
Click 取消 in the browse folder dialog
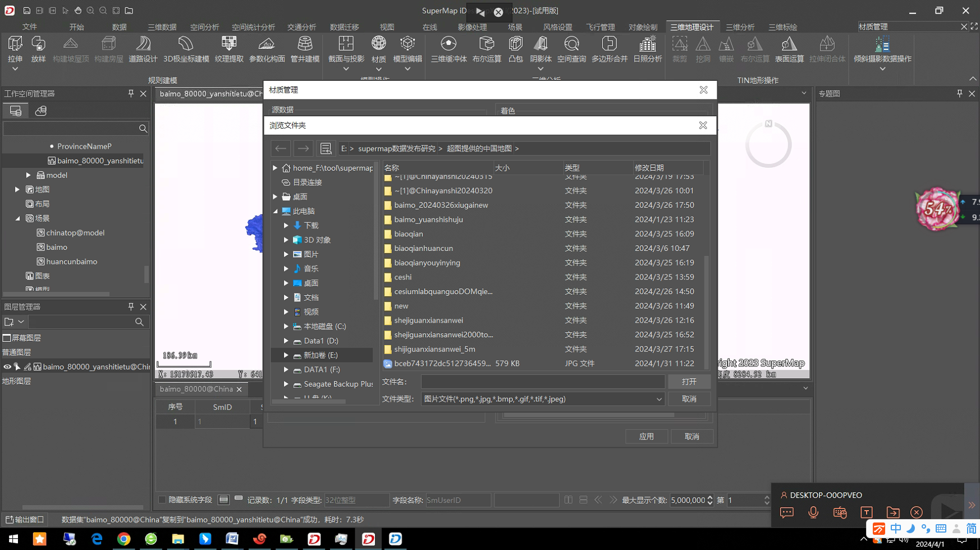(x=689, y=399)
